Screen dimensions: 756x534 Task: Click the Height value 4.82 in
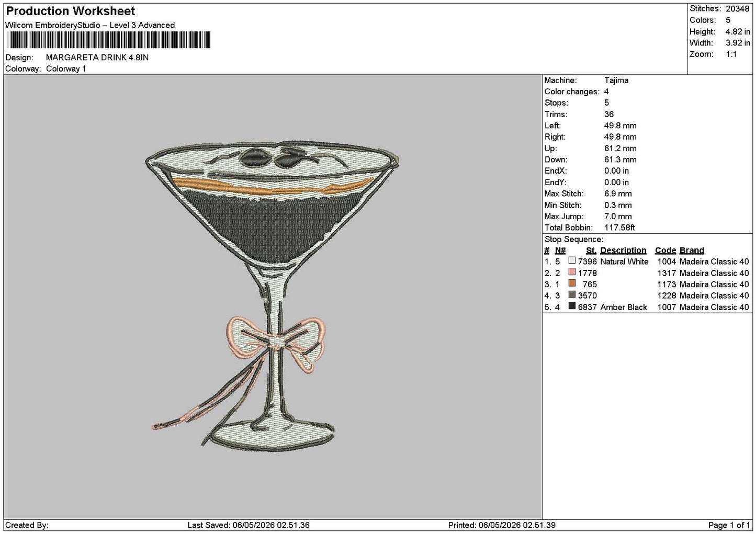738,32
